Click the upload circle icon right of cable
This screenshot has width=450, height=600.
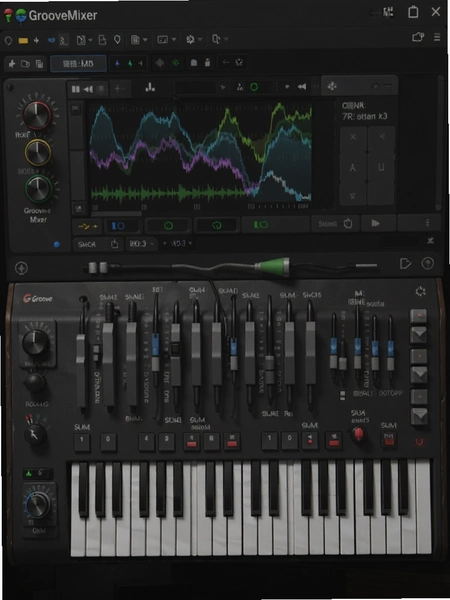pos(427,263)
